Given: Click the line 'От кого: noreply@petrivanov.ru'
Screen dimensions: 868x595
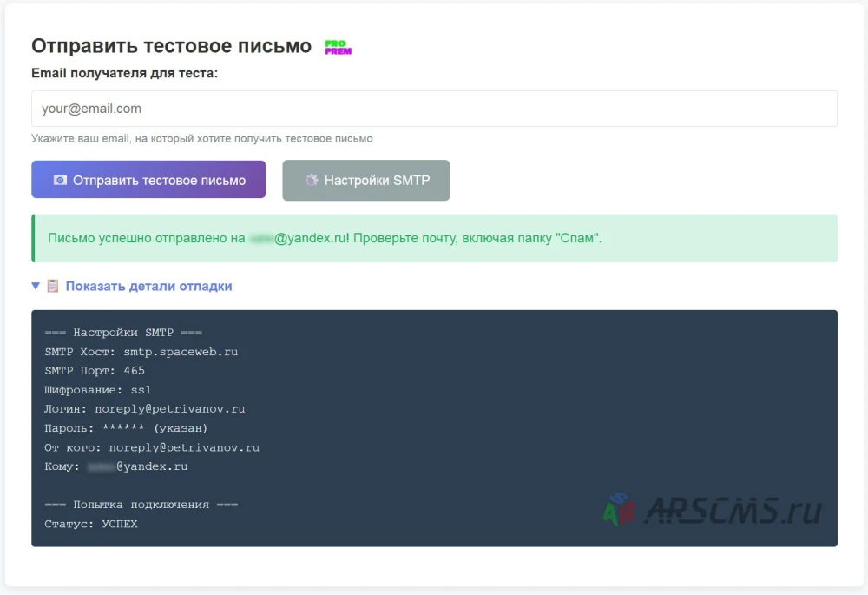Looking at the screenshot, I should pos(152,447).
